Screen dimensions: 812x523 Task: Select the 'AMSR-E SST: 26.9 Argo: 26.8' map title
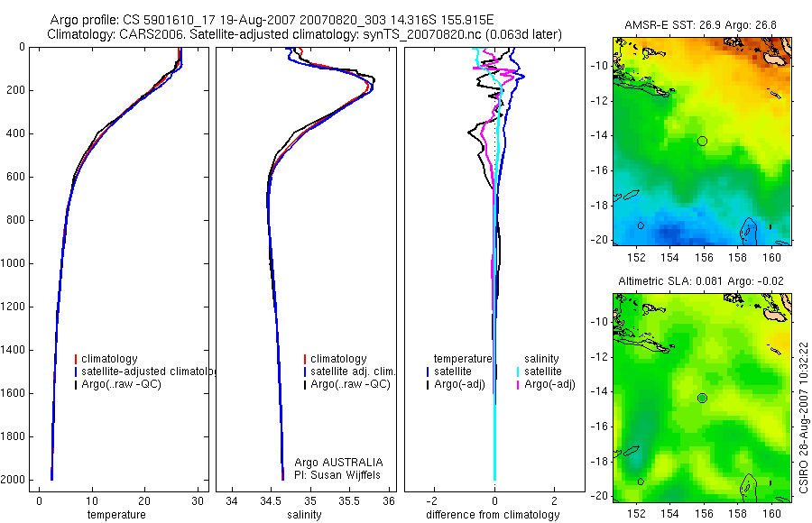[701, 25]
